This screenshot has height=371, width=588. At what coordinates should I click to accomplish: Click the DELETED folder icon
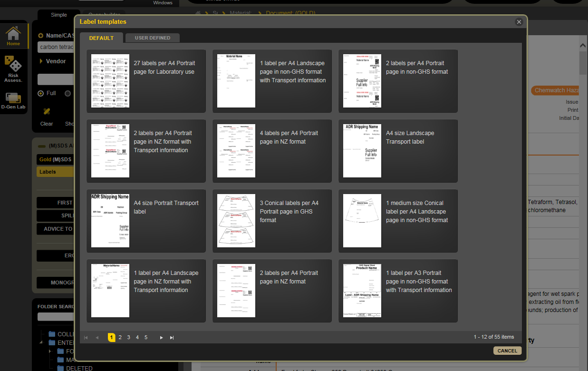[60, 368]
